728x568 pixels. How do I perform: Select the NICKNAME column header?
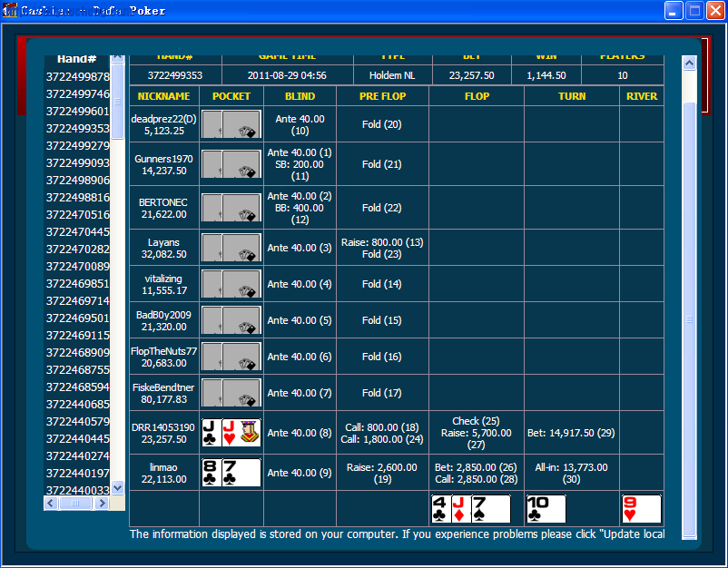(163, 95)
